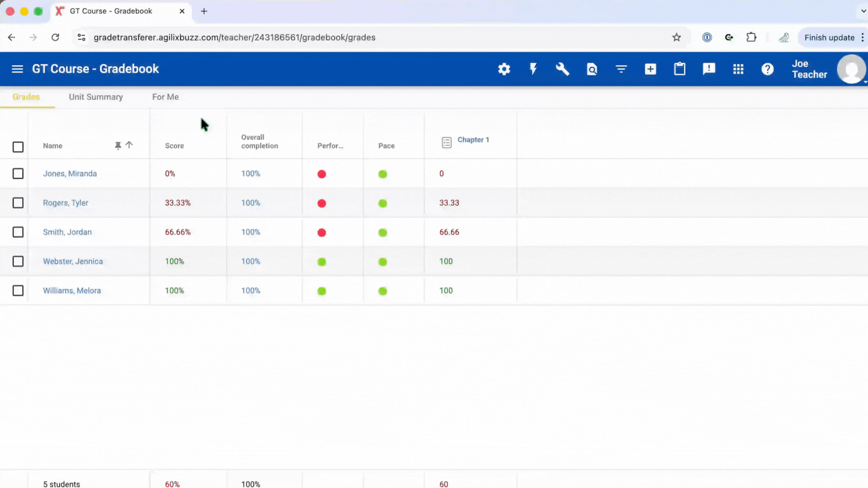
Task: Select the checkbox beside Williams, Melora
Action: click(x=18, y=291)
